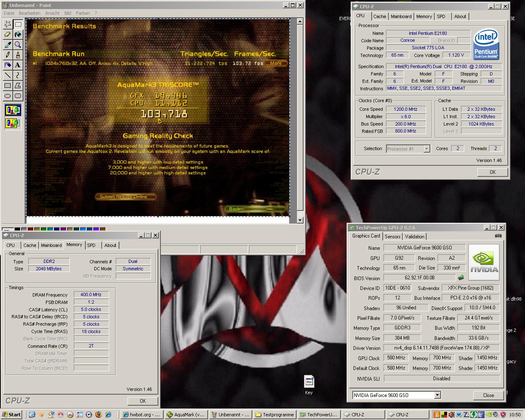Open Testprogramme folder from the taskbar
The height and width of the screenshot is (420, 525).
(275, 415)
